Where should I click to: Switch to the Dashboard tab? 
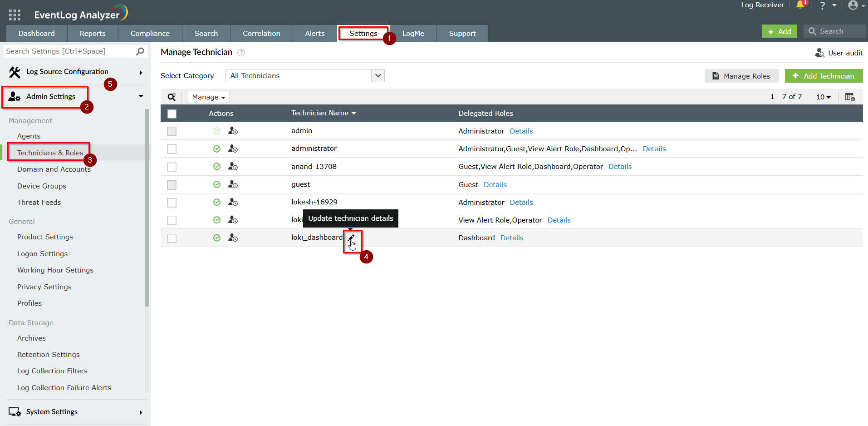click(x=37, y=34)
